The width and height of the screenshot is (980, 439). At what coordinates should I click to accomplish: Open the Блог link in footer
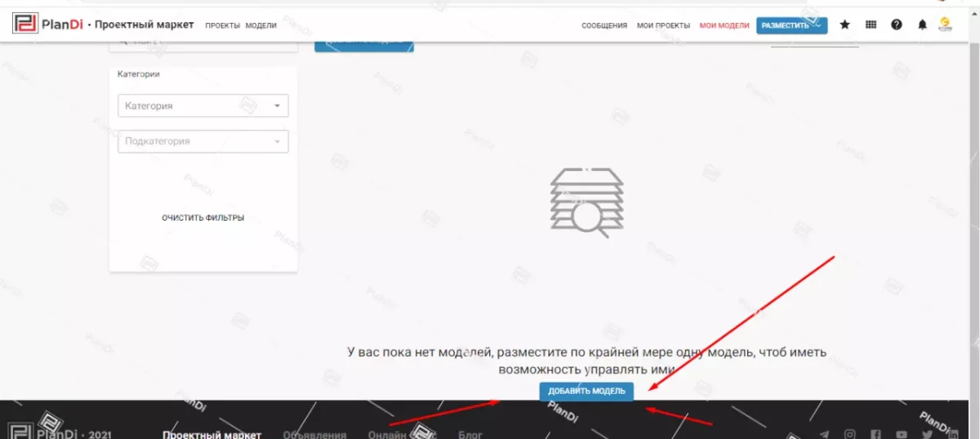pyautogui.click(x=470, y=435)
